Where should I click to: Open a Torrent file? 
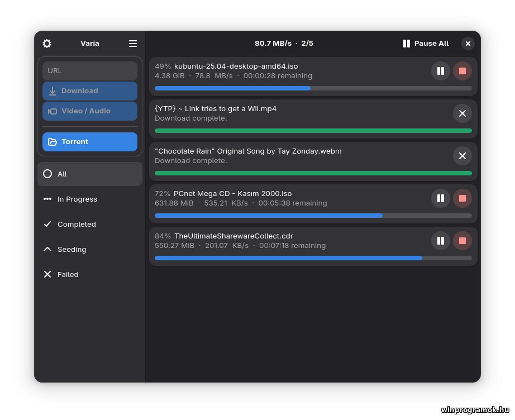click(x=90, y=142)
